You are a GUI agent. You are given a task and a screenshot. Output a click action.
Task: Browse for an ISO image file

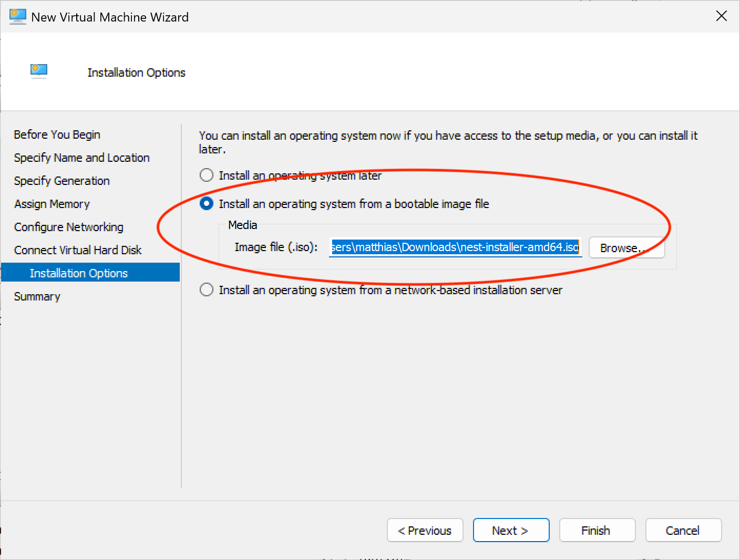[627, 248]
